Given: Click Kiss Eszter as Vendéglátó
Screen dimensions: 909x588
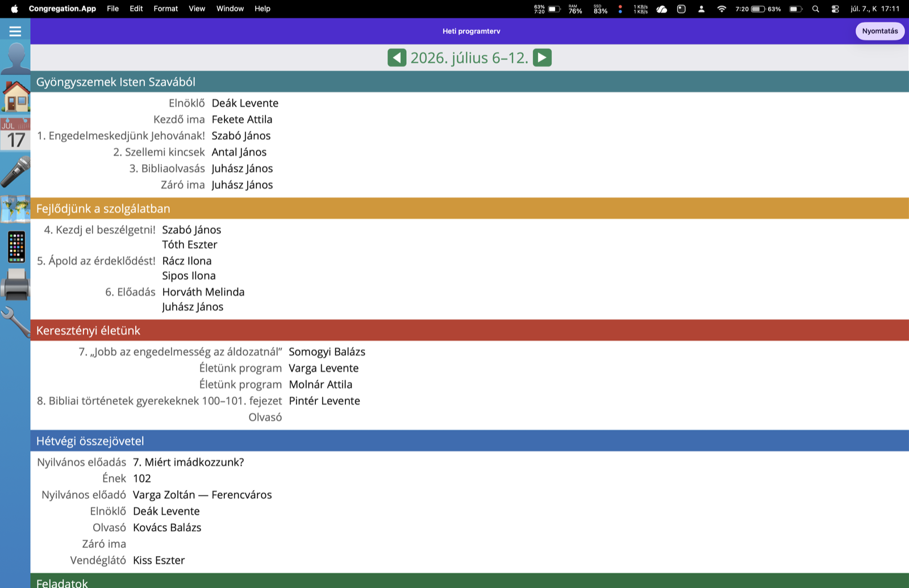Looking at the screenshot, I should pyautogui.click(x=159, y=561).
